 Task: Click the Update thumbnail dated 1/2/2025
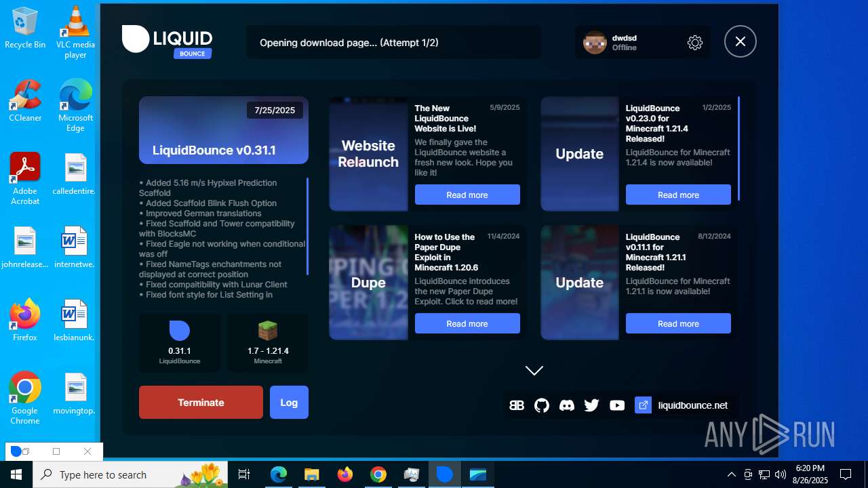(580, 154)
